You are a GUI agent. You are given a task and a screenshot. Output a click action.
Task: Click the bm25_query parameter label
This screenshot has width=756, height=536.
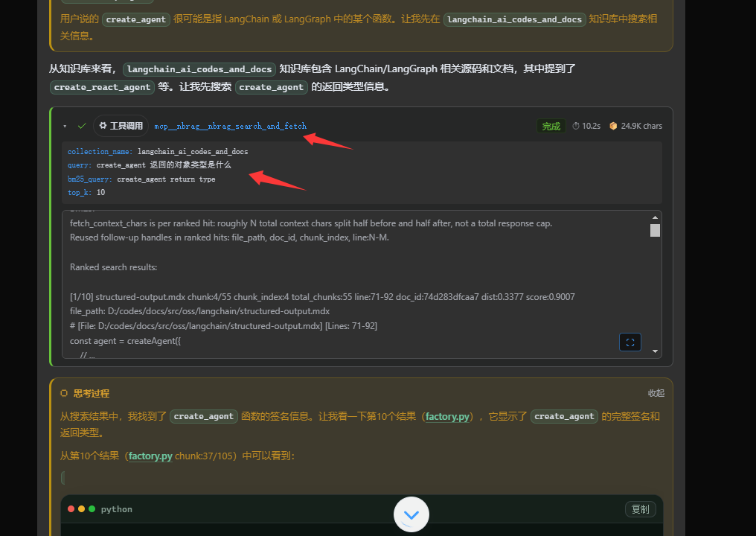[90, 179]
